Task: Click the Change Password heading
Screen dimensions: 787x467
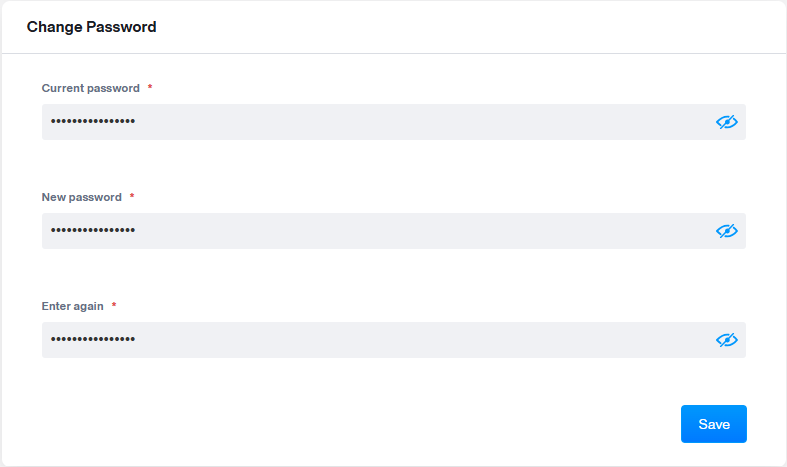Action: pos(92,27)
